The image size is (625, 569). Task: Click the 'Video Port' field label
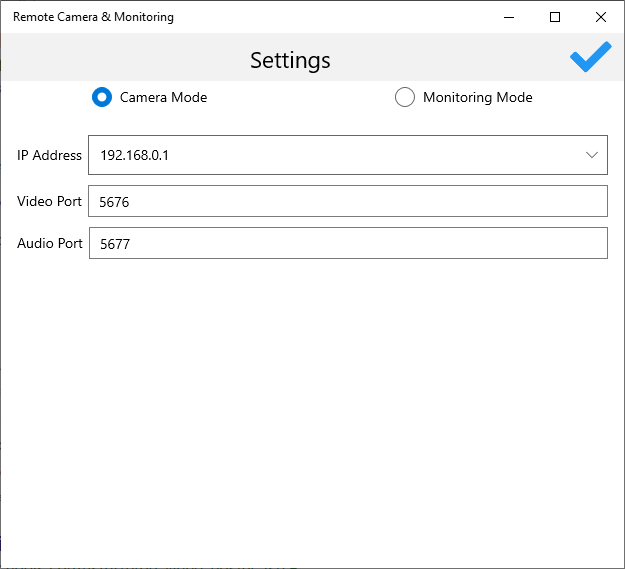(49, 201)
